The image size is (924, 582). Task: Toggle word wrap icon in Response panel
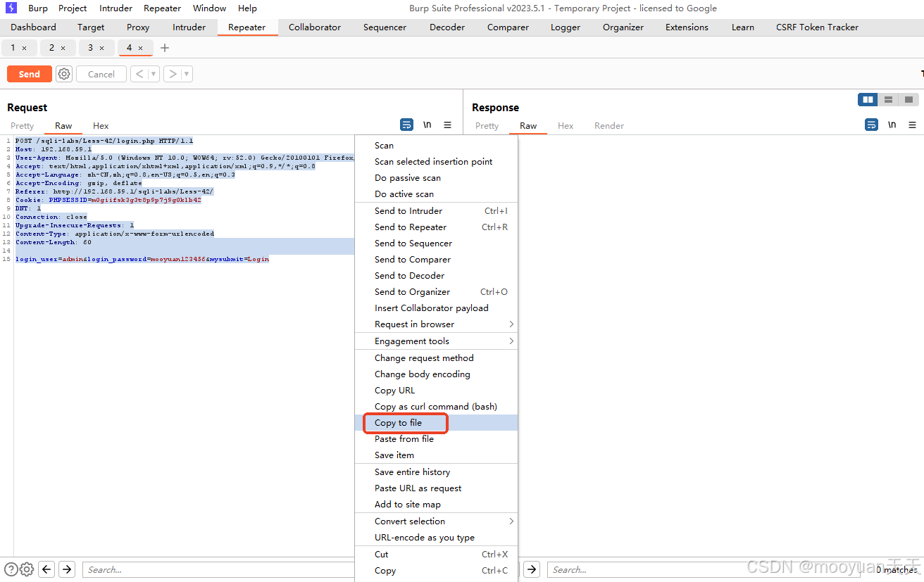click(871, 125)
